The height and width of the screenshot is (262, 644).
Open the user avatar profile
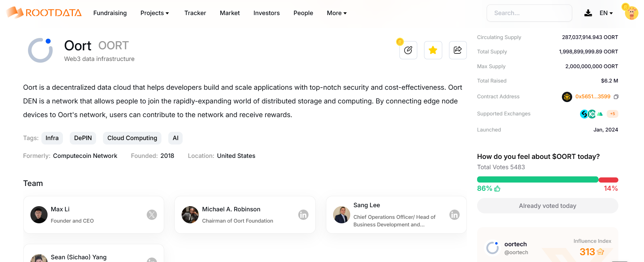point(631,13)
